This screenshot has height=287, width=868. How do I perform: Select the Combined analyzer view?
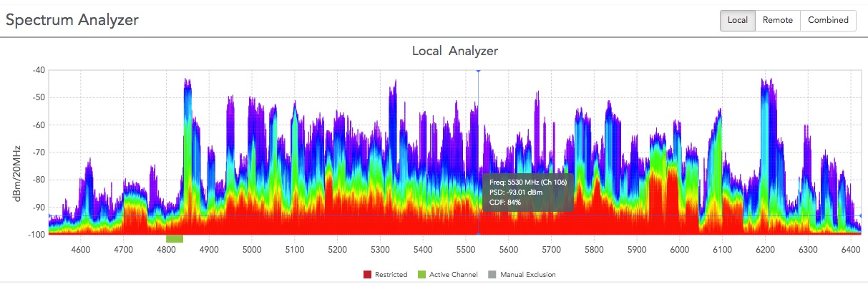pos(828,20)
